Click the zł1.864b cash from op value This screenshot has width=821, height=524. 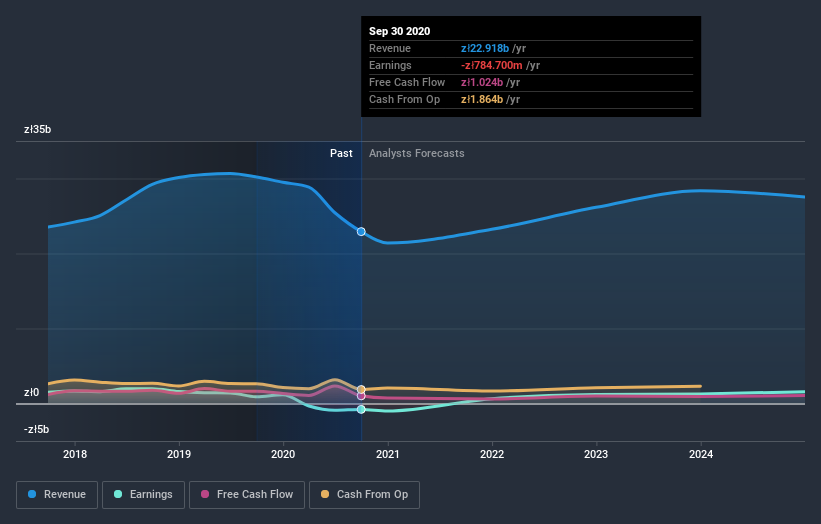(x=482, y=99)
